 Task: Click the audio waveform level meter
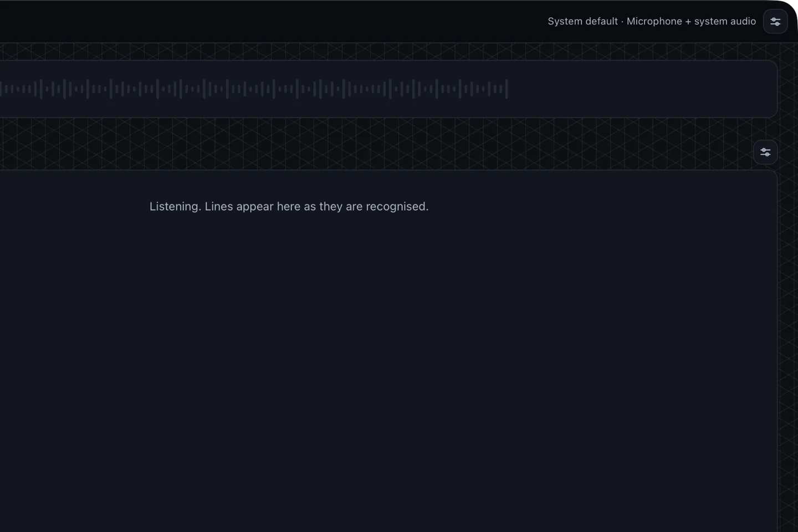pos(254,89)
